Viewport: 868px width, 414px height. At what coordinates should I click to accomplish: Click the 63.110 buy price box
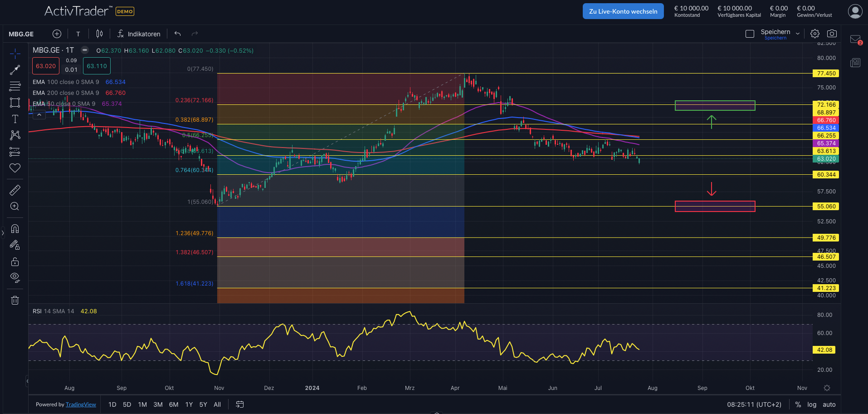[x=97, y=66]
